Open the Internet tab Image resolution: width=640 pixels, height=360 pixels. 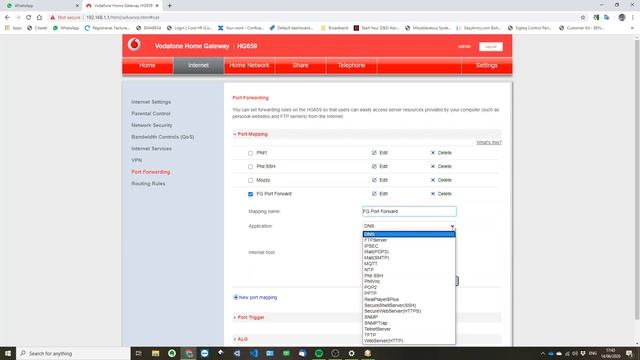coord(198,65)
